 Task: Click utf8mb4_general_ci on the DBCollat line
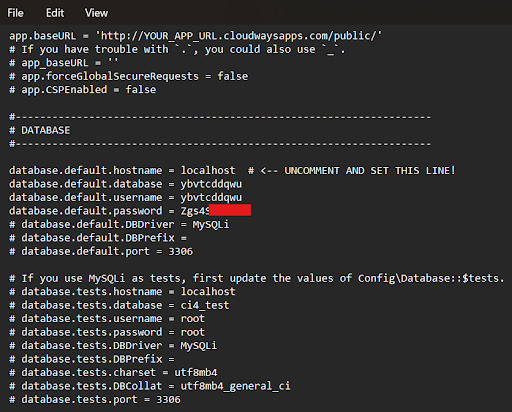point(235,386)
